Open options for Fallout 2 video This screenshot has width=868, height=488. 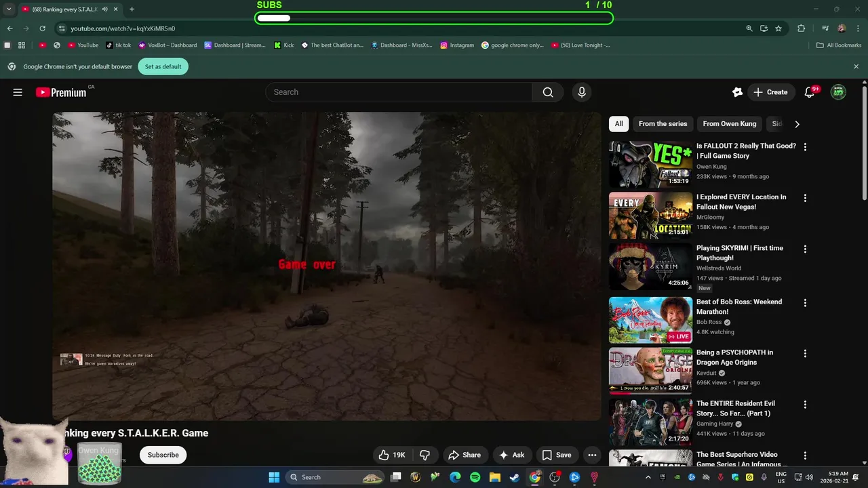point(805,146)
